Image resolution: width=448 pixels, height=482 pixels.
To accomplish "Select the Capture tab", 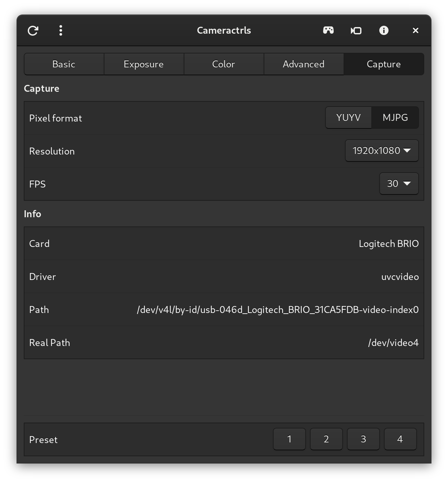I will pos(384,64).
